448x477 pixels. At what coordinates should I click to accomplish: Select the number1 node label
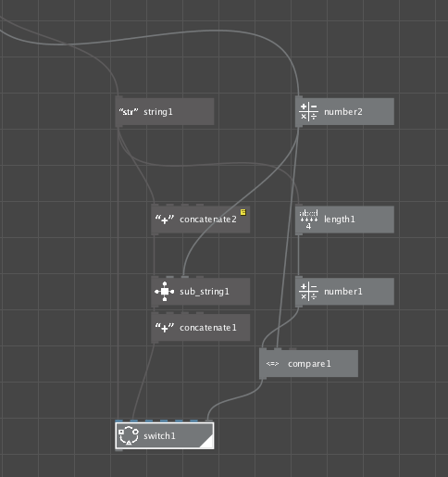(343, 292)
